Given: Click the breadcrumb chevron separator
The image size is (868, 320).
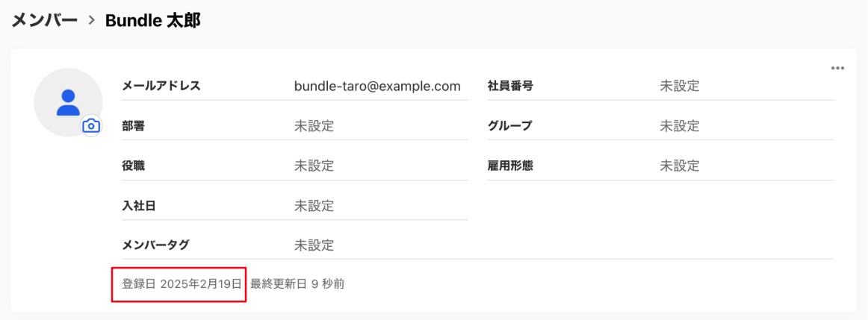Looking at the screenshot, I should click(91, 22).
